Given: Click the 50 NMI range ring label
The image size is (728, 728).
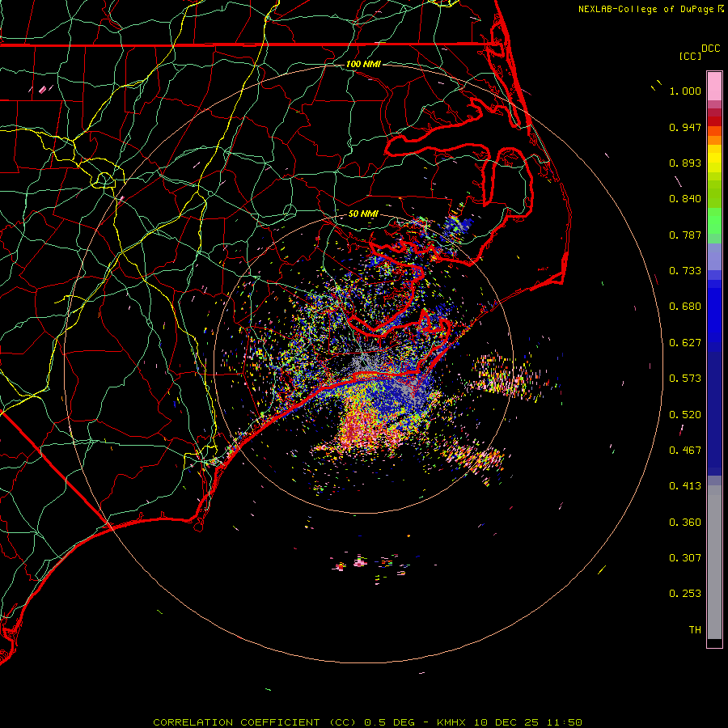Looking at the screenshot, I should pos(363,214).
